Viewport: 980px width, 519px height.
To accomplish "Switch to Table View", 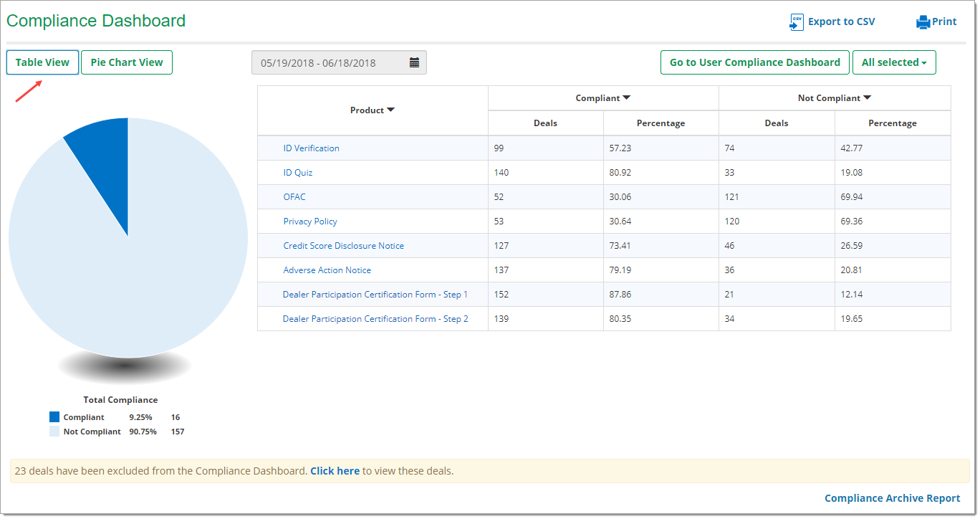I will pyautogui.click(x=42, y=62).
